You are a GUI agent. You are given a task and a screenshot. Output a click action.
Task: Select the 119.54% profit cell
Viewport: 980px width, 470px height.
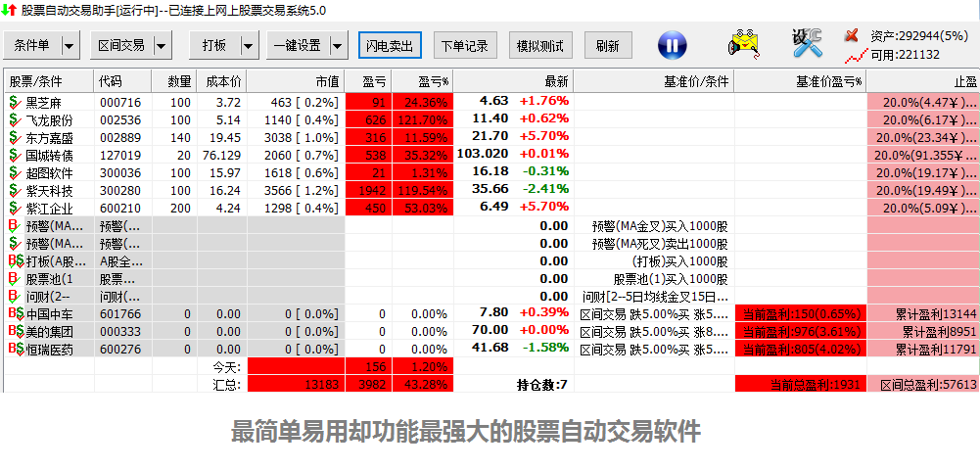(423, 190)
